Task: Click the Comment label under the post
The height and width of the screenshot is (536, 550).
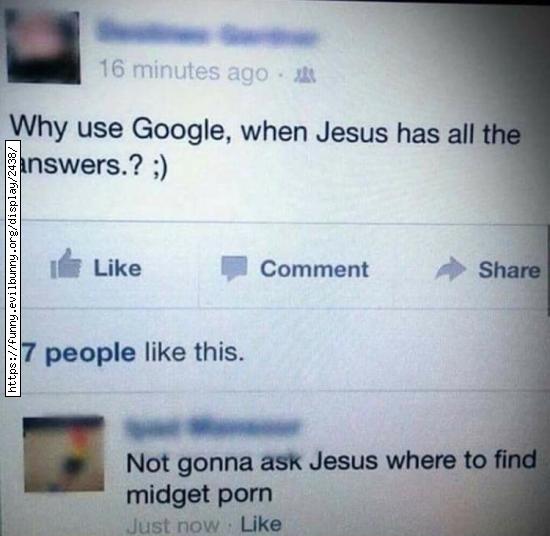Action: (314, 269)
